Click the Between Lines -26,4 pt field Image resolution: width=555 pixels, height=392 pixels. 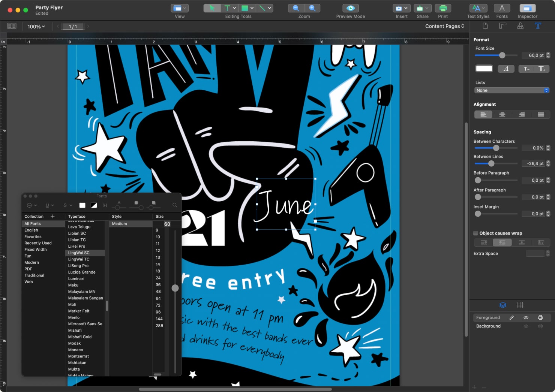click(533, 164)
